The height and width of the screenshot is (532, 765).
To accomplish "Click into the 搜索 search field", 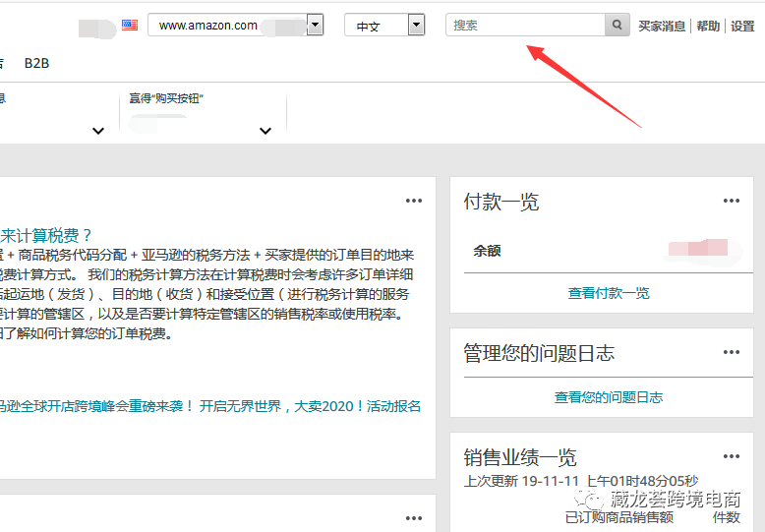I will [x=525, y=25].
